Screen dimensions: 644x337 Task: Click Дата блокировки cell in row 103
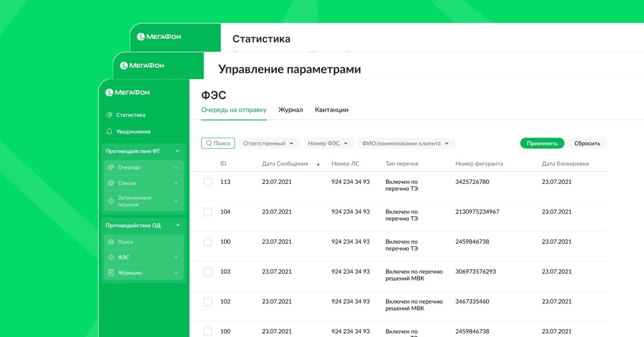point(557,272)
